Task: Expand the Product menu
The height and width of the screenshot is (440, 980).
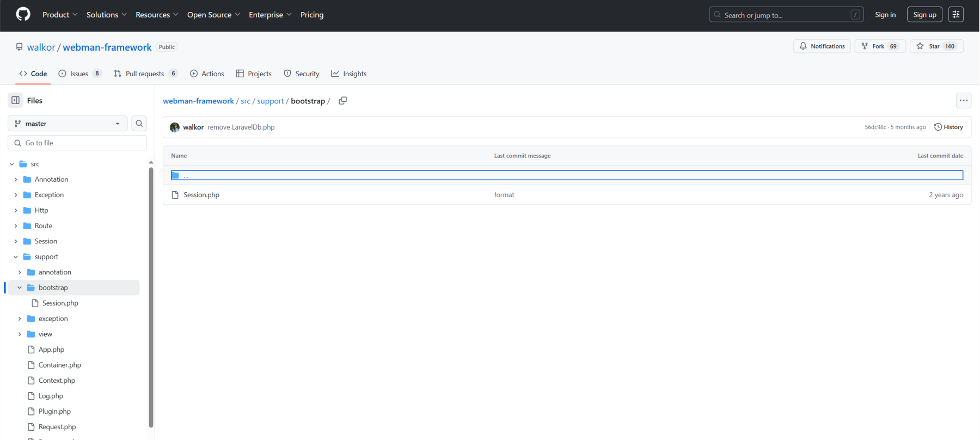Action: coord(60,15)
